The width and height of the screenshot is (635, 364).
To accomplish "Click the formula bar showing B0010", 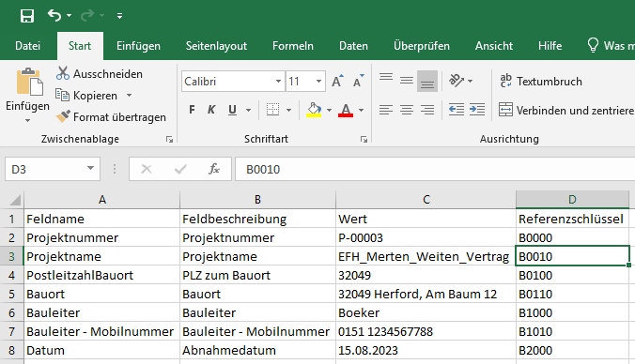I will [x=435, y=169].
